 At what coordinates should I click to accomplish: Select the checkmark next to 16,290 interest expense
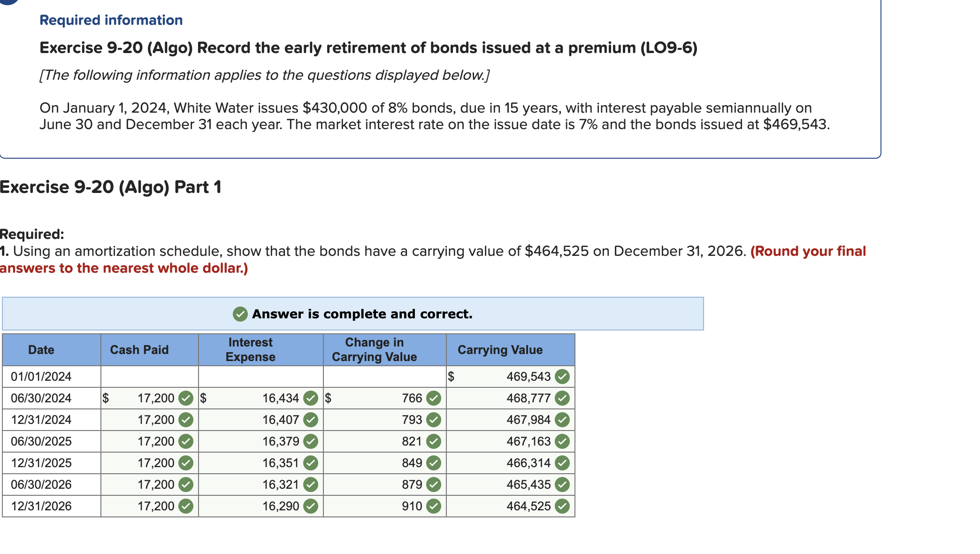(x=310, y=506)
